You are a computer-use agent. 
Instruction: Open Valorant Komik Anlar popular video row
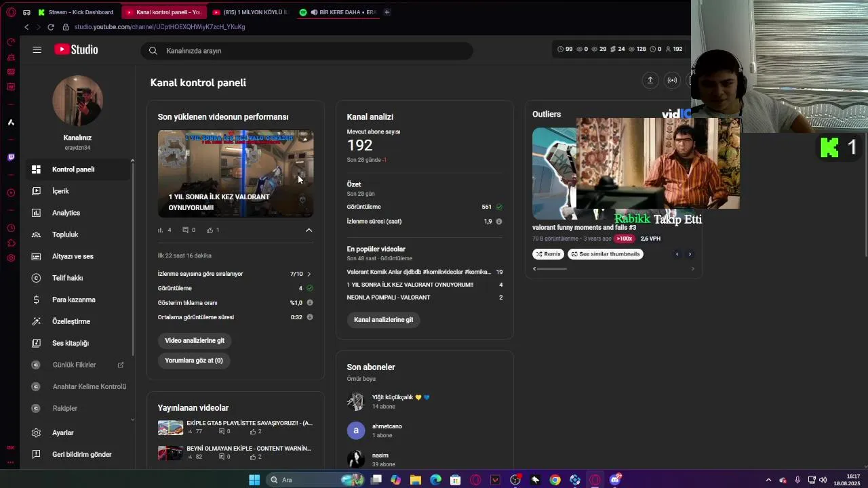[425, 272]
